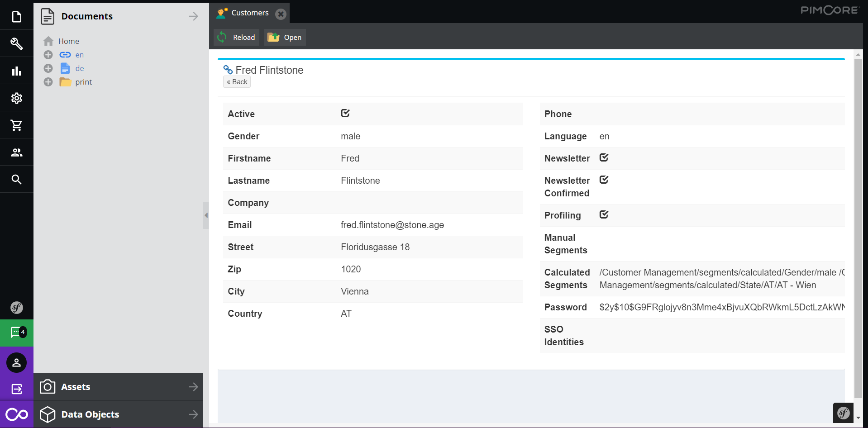Viewport: 868px width, 428px height.
Task: Open the File menu icon in sidebar
Action: [x=17, y=17]
